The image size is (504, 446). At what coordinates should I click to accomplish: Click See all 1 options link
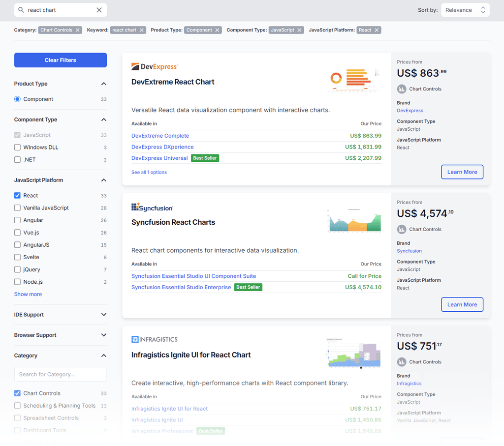coord(149,173)
